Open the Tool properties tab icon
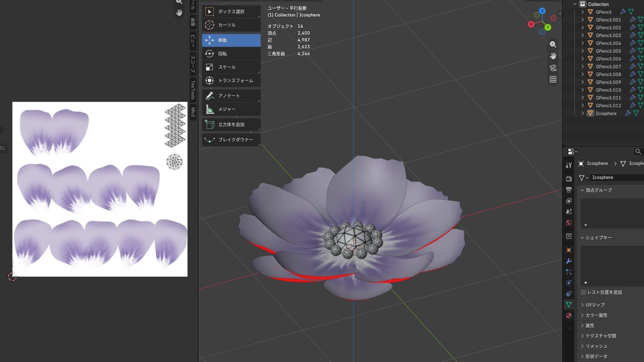The height and width of the screenshot is (362, 644). (569, 165)
